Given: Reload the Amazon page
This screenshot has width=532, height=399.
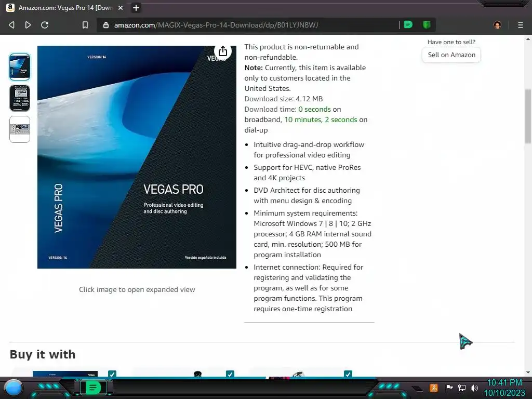Looking at the screenshot, I should [45, 25].
